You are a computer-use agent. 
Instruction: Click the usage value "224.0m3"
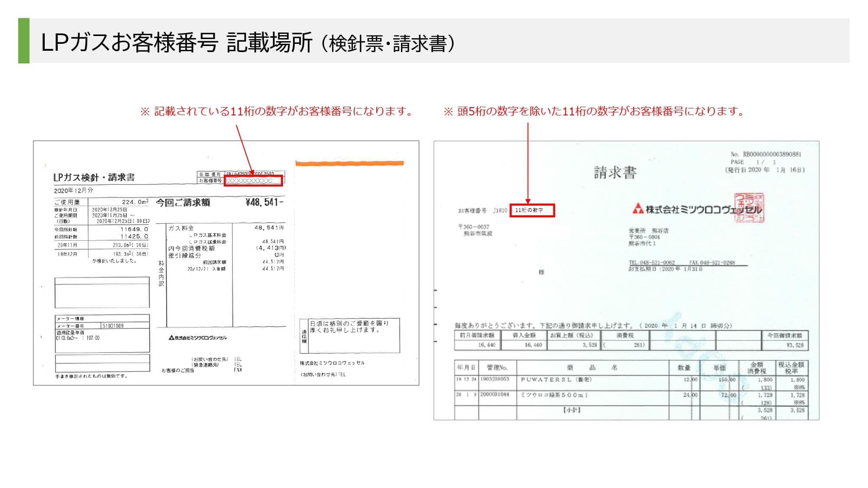point(135,202)
